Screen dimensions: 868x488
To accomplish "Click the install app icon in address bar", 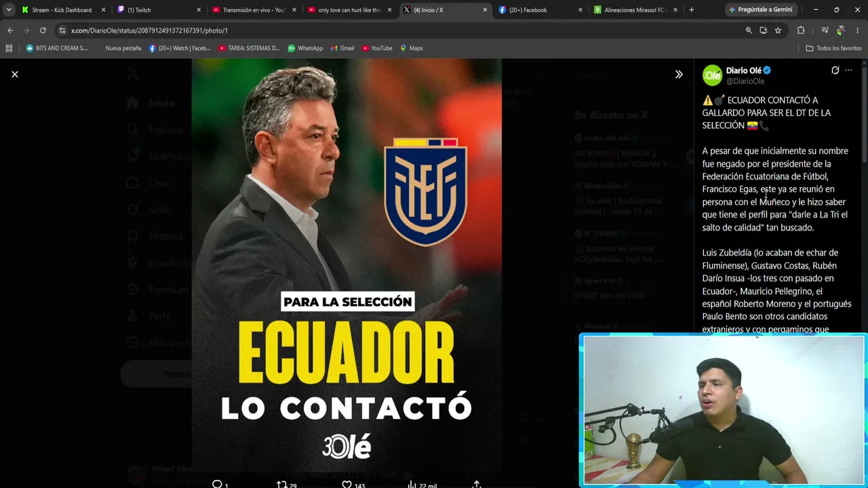I will [x=764, y=30].
